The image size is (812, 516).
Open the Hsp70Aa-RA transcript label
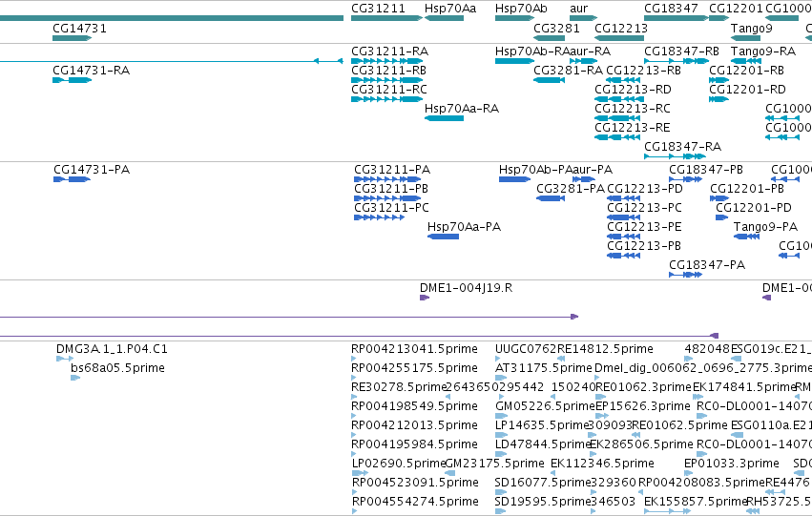pyautogui.click(x=462, y=109)
